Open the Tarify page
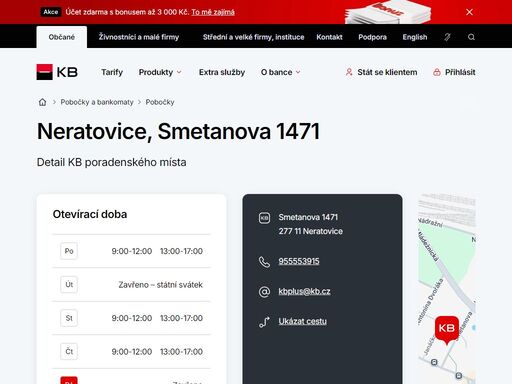Image resolution: width=512 pixels, height=384 pixels. click(112, 72)
